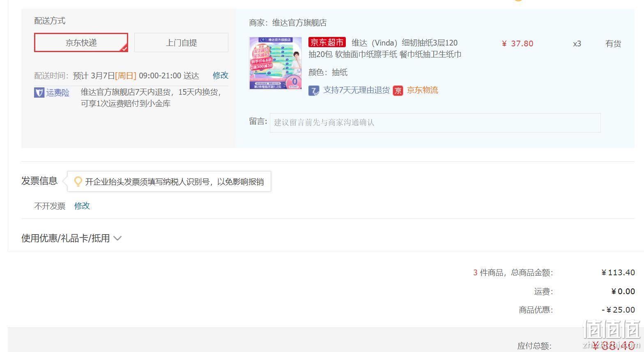Image resolution: width=644 pixels, height=352 pixels.
Task: Click 修改 next to delivery time
Action: tap(221, 75)
